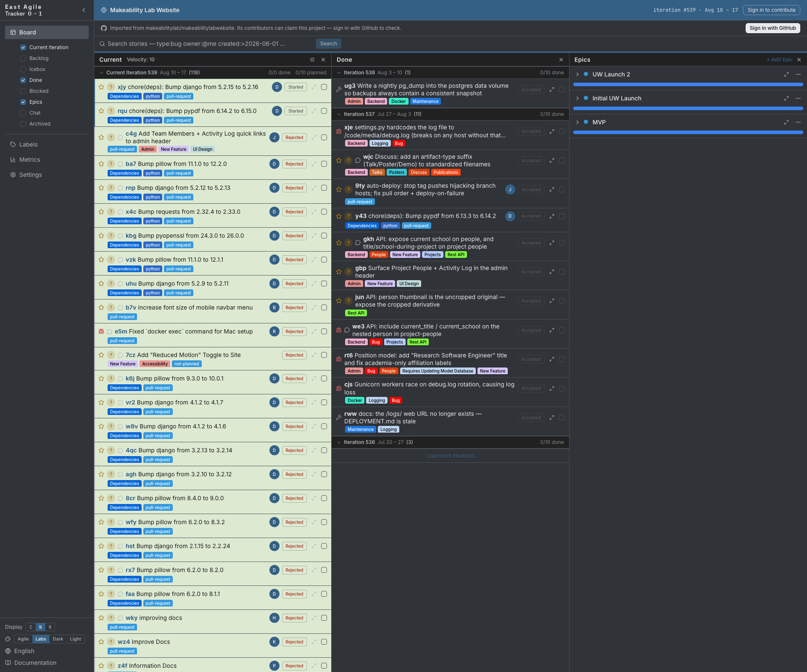Collapse the sidebar with the chevron icon

[x=84, y=10]
